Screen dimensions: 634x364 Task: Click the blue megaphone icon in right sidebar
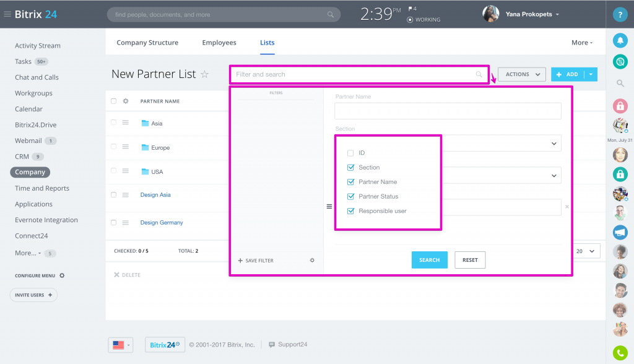pos(620,232)
